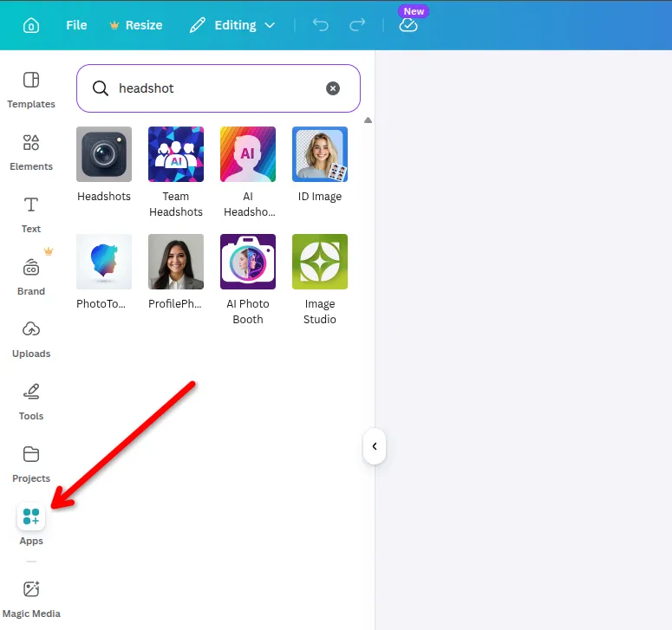This screenshot has width=672, height=630.
Task: Clear the headshot search text
Action: pyautogui.click(x=333, y=88)
